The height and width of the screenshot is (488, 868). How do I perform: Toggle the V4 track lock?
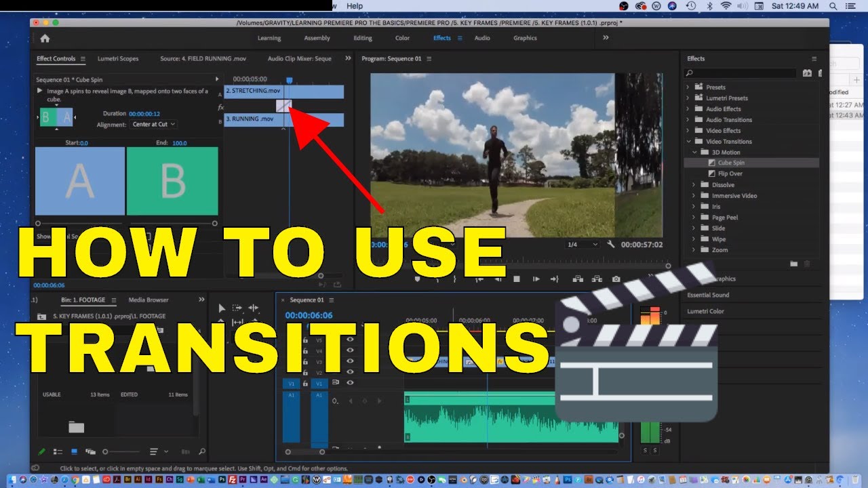305,350
